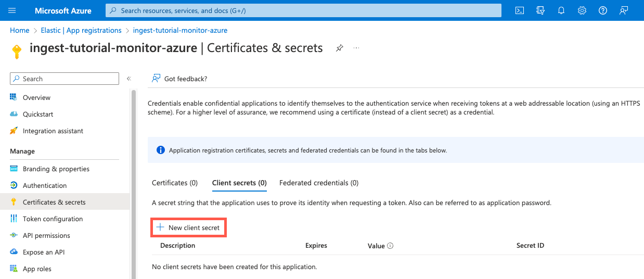Open the Azure portal hamburger menu
Viewport: 644px width, 279px height.
pos(12,10)
